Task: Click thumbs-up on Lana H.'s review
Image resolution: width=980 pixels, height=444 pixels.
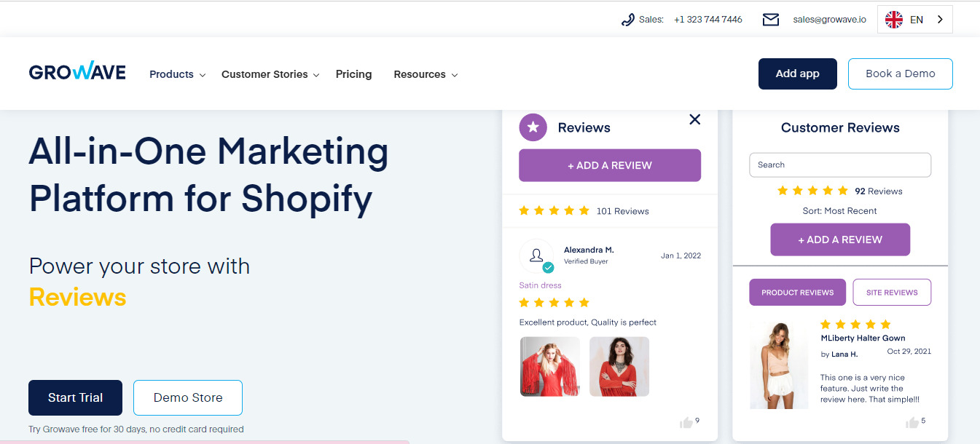Action: (912, 422)
